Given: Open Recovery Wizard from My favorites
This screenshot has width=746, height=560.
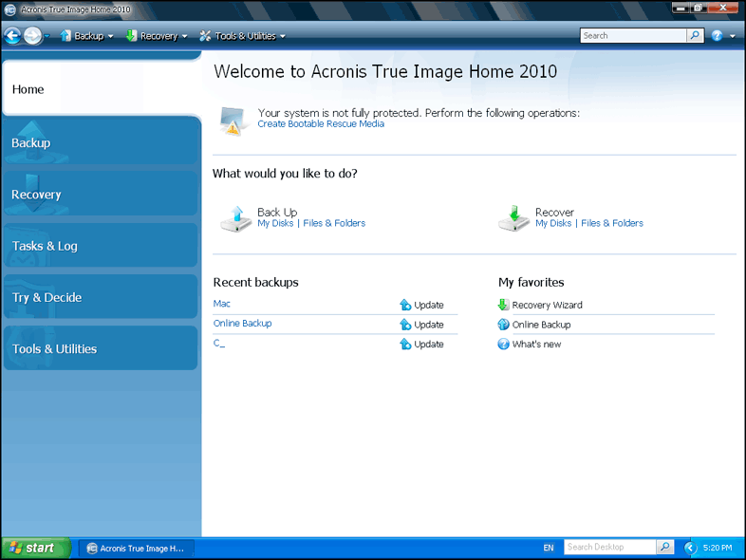Looking at the screenshot, I should click(547, 305).
